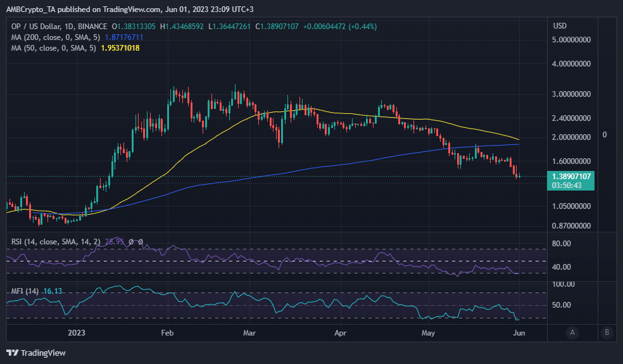
Task: Select the MA 50 indicator legend
Action: point(54,48)
